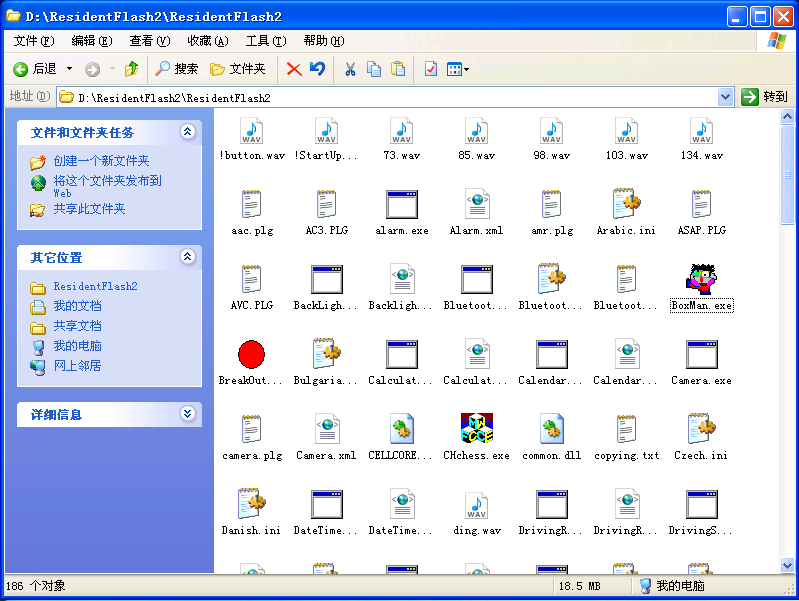This screenshot has height=601, width=799.
Task: Select the CHchess.exe icon
Action: click(x=477, y=428)
